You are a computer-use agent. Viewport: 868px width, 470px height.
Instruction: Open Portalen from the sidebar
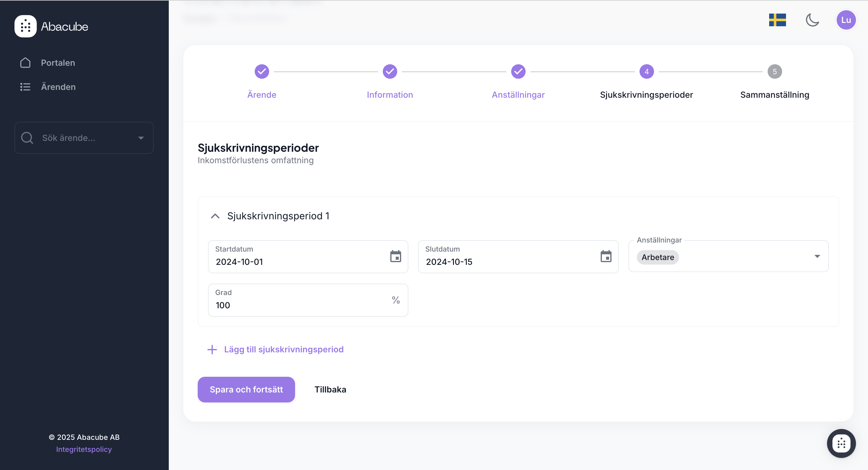click(58, 63)
